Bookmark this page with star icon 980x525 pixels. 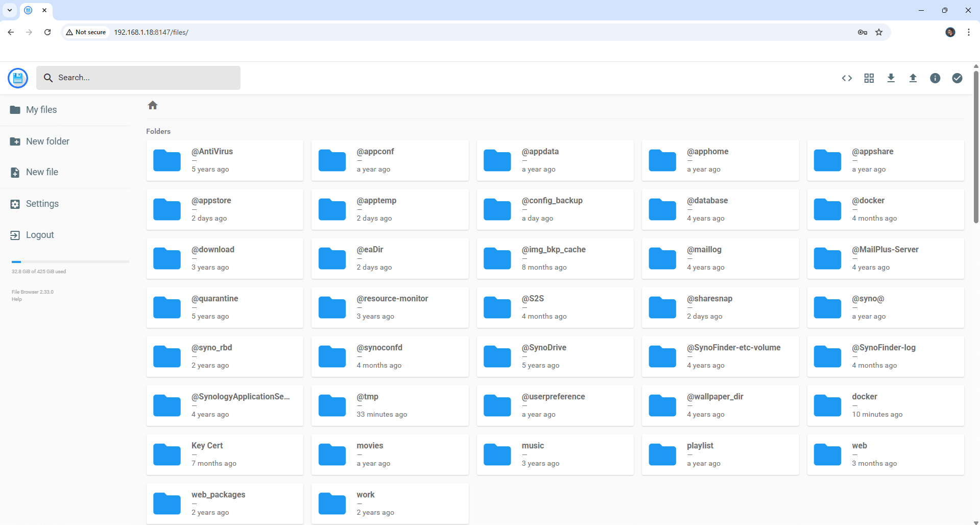click(879, 32)
